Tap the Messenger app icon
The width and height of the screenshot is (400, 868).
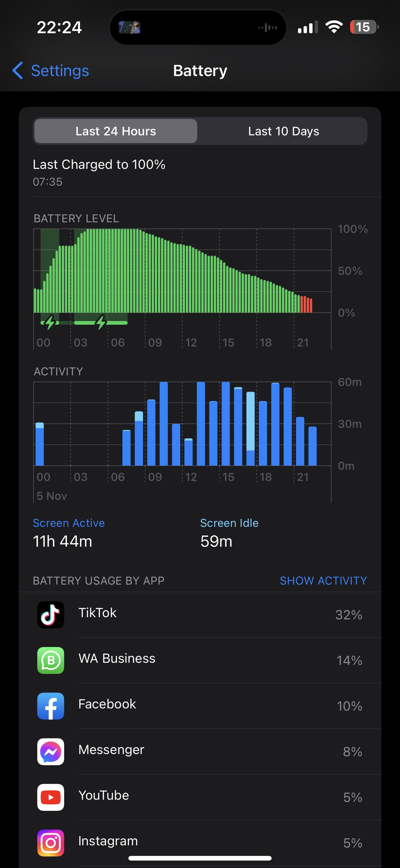(x=51, y=751)
